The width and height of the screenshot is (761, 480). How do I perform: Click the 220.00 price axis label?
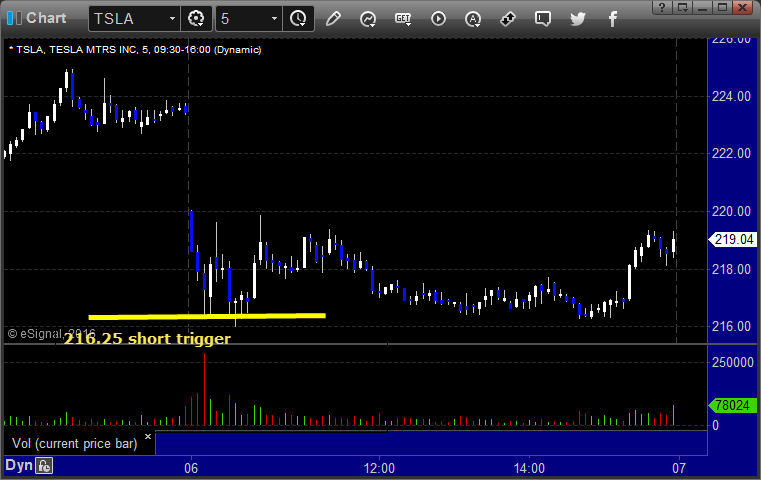click(x=731, y=211)
